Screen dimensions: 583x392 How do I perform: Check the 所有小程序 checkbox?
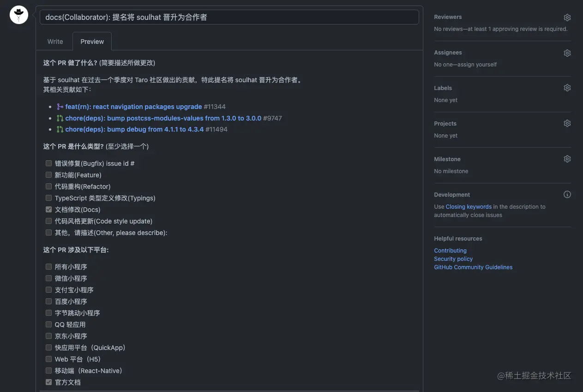click(48, 266)
